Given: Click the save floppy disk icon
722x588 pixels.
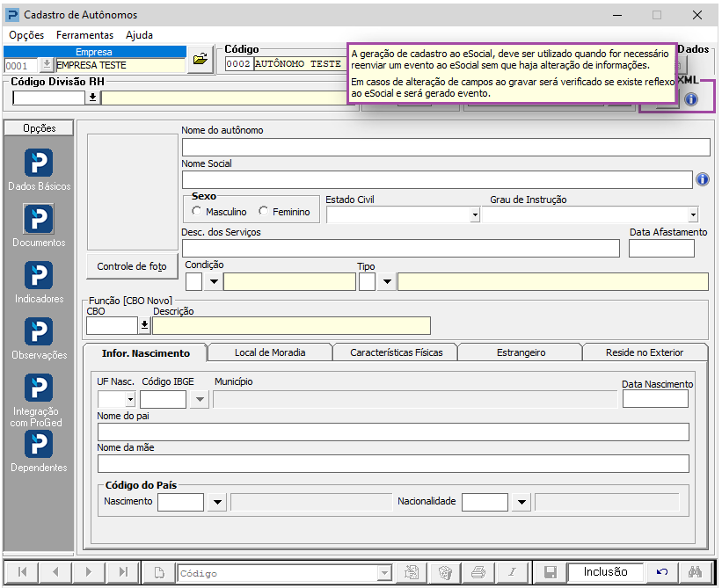Looking at the screenshot, I should pos(551,572).
